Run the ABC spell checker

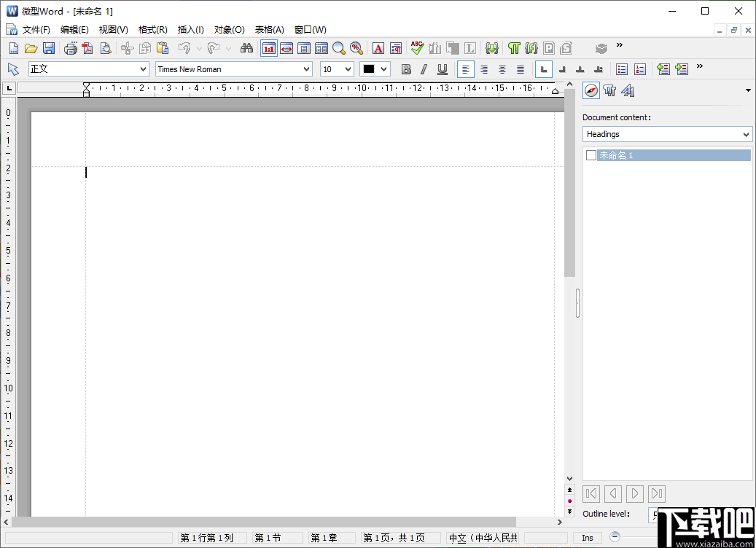point(416,48)
